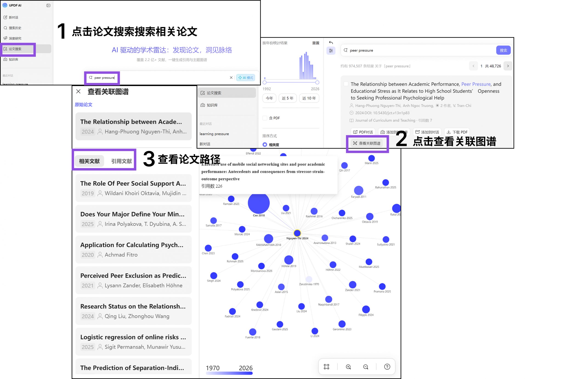Click the back arrow above filter icon
Image resolution: width=588 pixels, height=379 pixels.
pyautogui.click(x=331, y=42)
